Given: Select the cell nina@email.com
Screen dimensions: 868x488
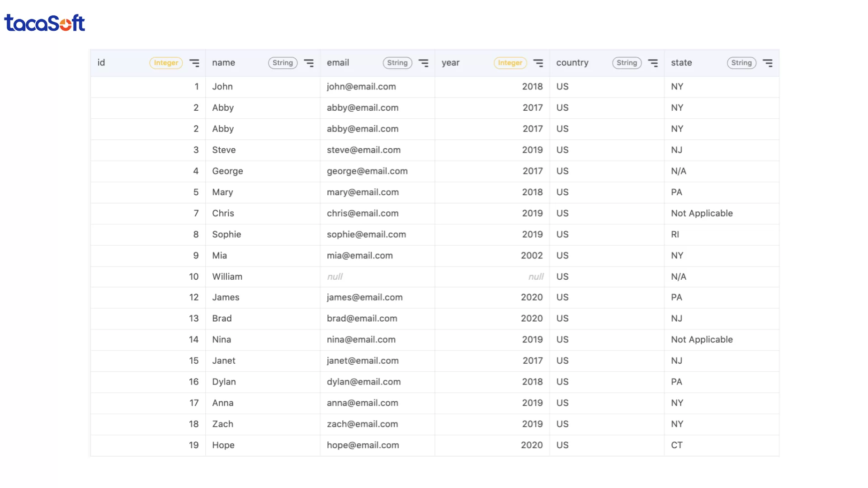Looking at the screenshot, I should [377, 340].
